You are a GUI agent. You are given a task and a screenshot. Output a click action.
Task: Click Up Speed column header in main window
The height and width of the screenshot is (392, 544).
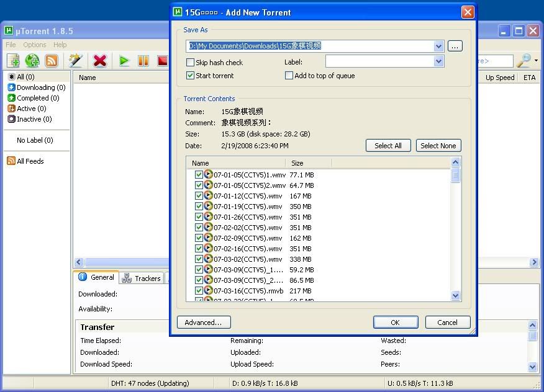point(499,78)
